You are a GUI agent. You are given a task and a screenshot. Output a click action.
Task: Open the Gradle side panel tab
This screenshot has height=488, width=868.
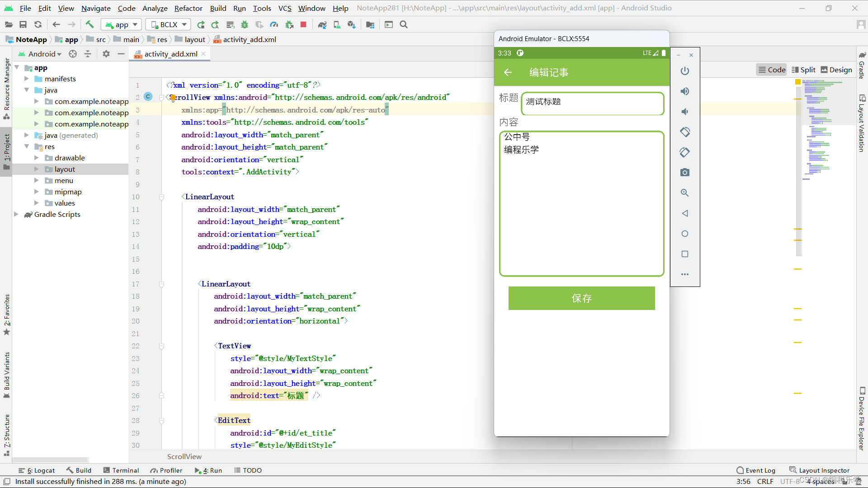(862, 66)
